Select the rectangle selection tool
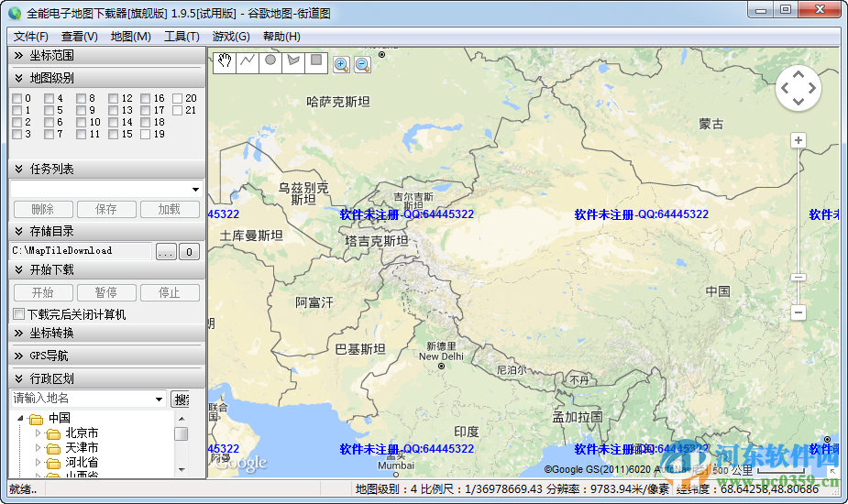Viewport: 848px width, 504px height. 316,61
